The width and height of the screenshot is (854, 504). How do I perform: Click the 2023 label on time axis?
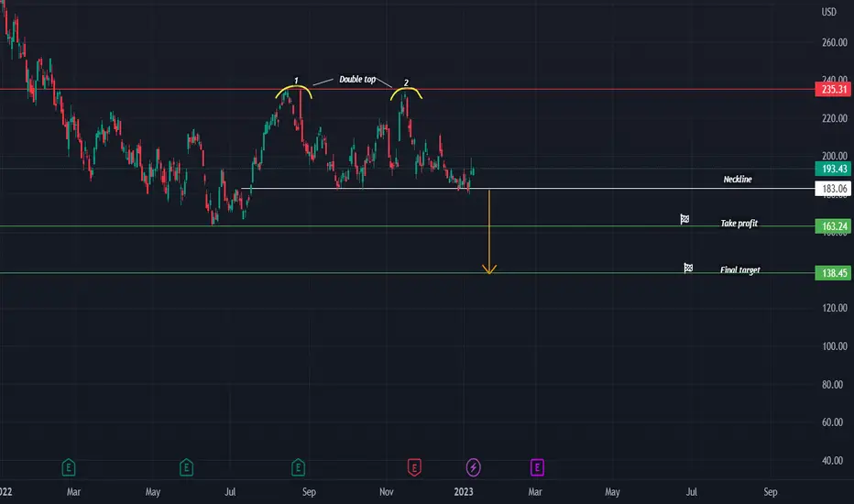464,491
